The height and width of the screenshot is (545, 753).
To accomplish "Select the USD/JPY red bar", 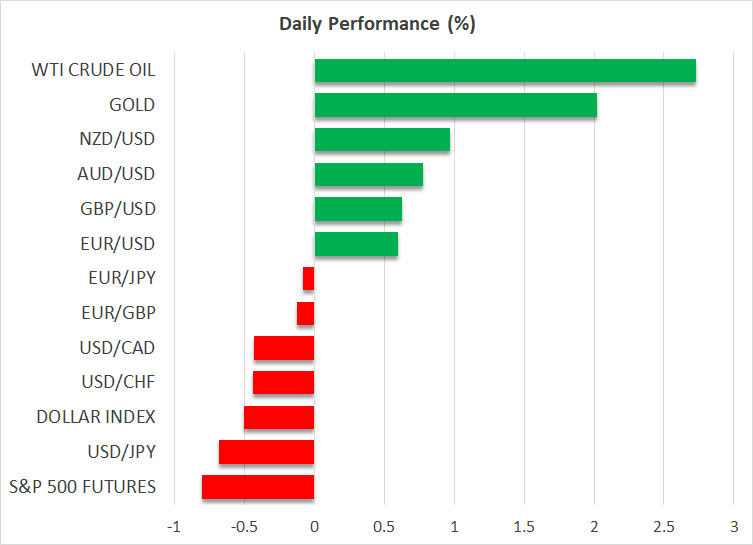I will [267, 452].
